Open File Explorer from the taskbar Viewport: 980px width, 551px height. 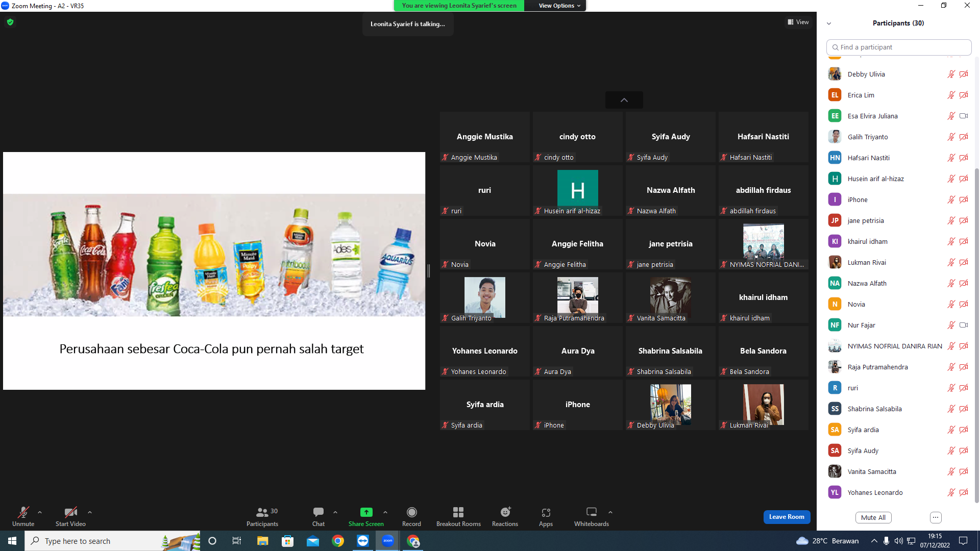(x=262, y=541)
